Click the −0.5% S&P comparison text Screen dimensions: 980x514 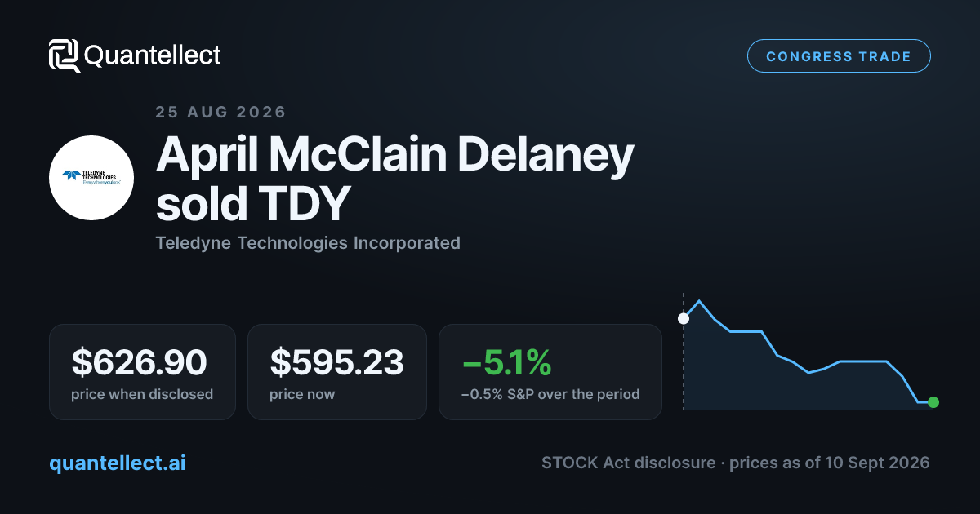[x=550, y=394]
